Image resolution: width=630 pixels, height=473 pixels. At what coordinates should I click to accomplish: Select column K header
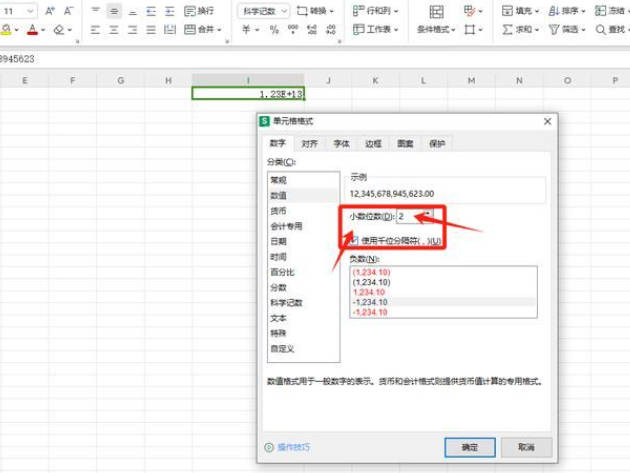coord(375,80)
